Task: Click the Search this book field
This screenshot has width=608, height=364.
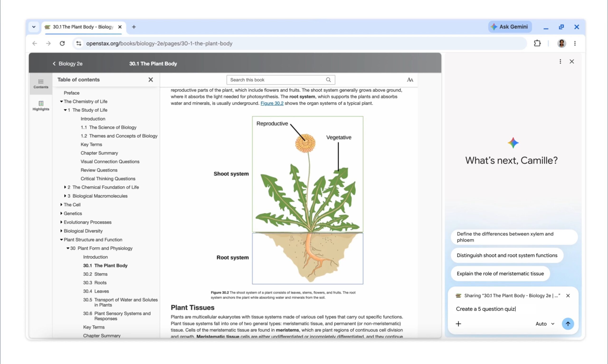Action: 280,80
